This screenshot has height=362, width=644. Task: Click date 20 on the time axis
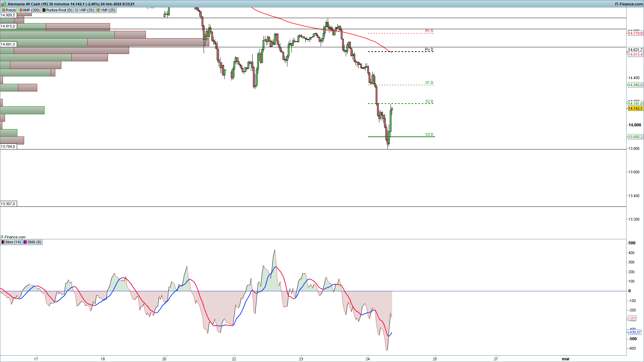(x=164, y=359)
